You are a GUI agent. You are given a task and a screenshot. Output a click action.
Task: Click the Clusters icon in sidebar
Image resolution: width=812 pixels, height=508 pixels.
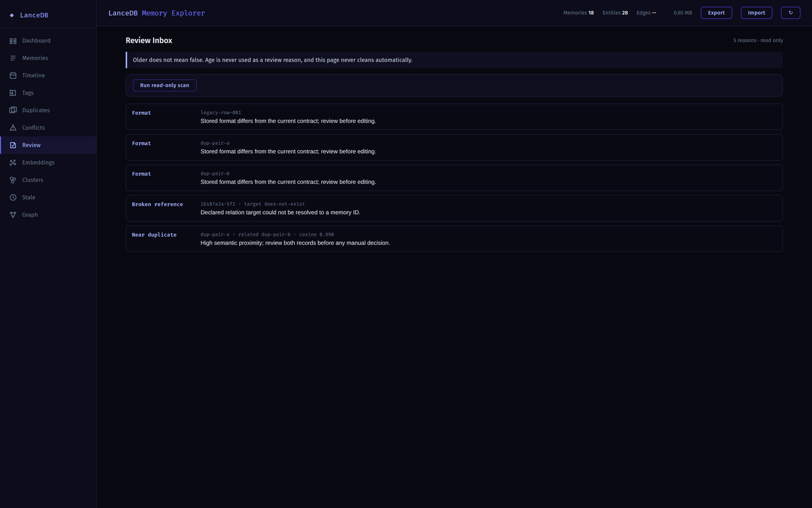click(13, 180)
